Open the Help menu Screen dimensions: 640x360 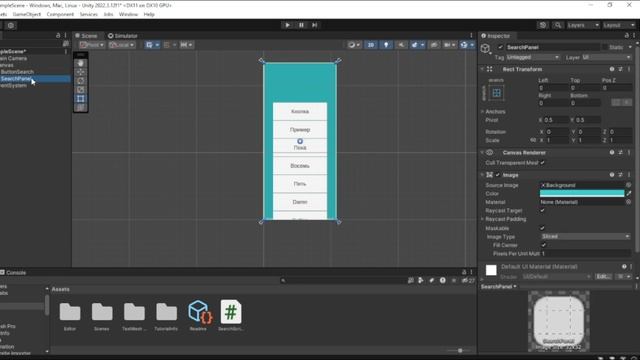149,14
